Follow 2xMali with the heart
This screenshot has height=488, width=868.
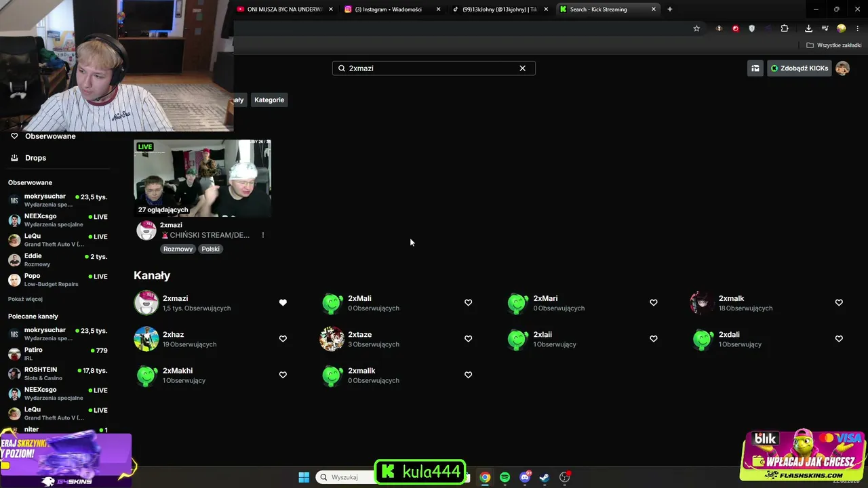[468, 303]
